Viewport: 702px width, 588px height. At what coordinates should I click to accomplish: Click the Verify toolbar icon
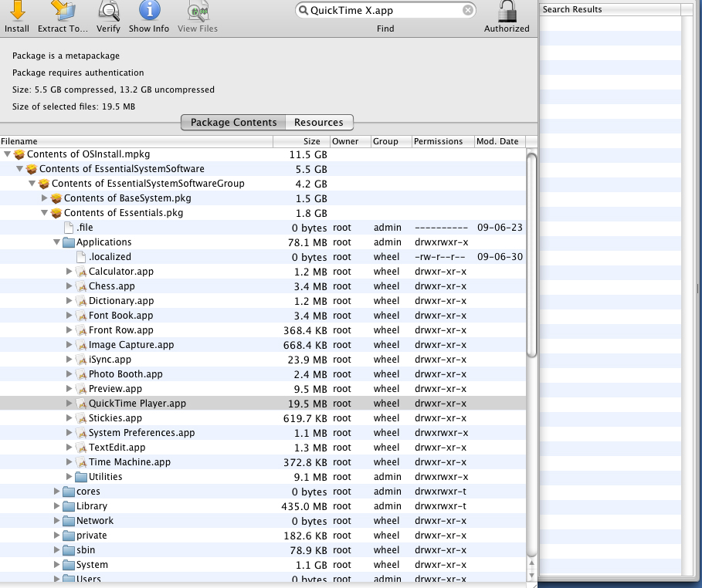(108, 11)
